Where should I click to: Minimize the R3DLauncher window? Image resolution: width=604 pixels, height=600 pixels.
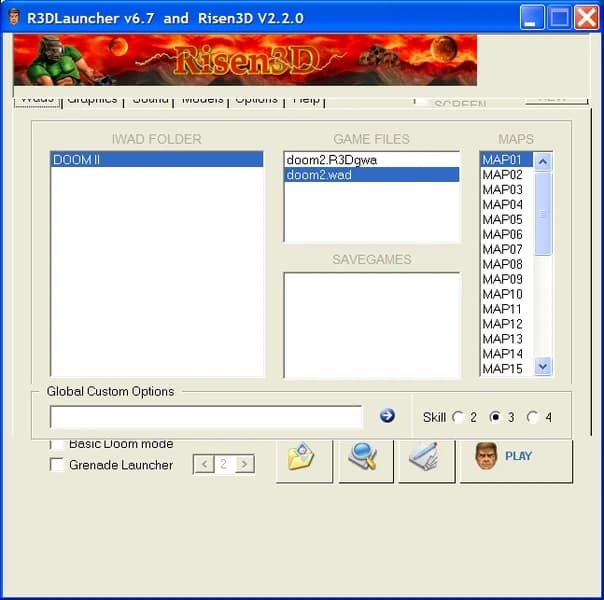pos(532,17)
